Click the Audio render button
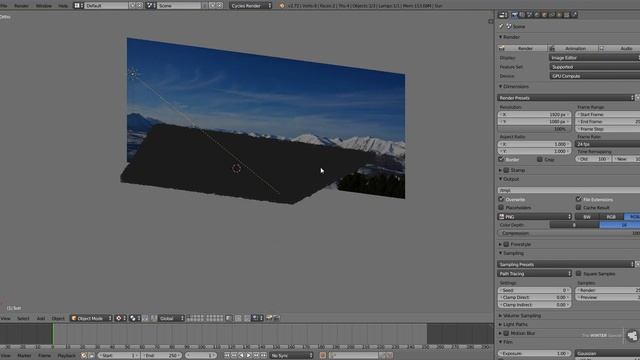640x360 pixels. [x=619, y=48]
